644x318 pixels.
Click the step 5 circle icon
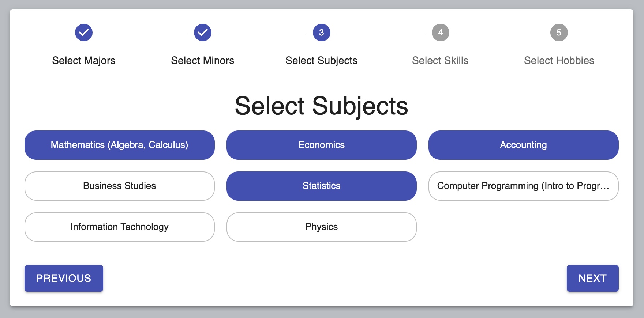559,33
